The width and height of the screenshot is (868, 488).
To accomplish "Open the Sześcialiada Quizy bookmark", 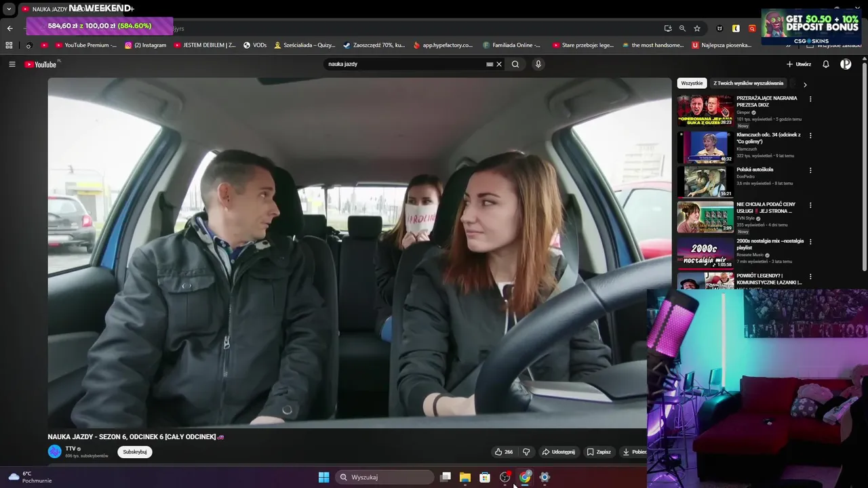I will pos(304,45).
